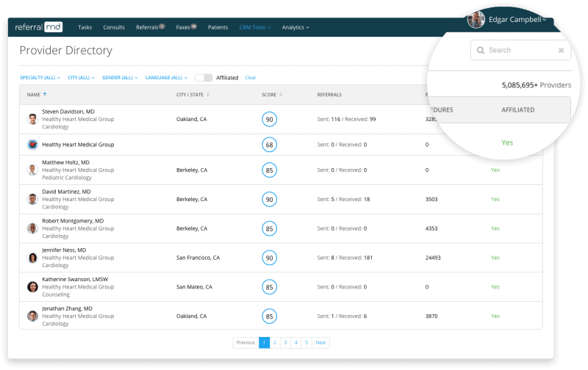Toggle the Affiliated switch
Image resolution: width=588 pixels, height=370 pixels.
pos(204,78)
